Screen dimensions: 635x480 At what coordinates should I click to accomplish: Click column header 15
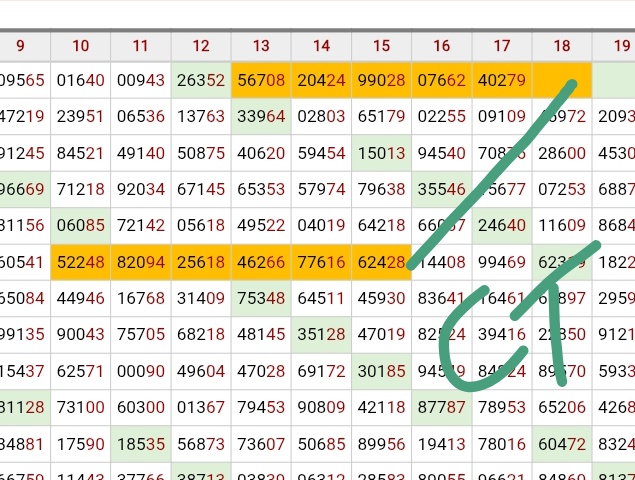pos(381,45)
